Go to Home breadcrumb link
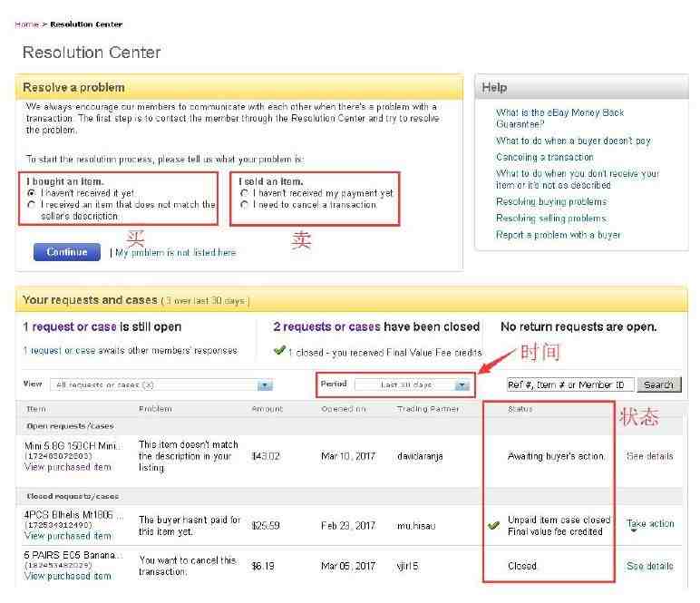This screenshot has height=603, width=700. click(x=27, y=24)
